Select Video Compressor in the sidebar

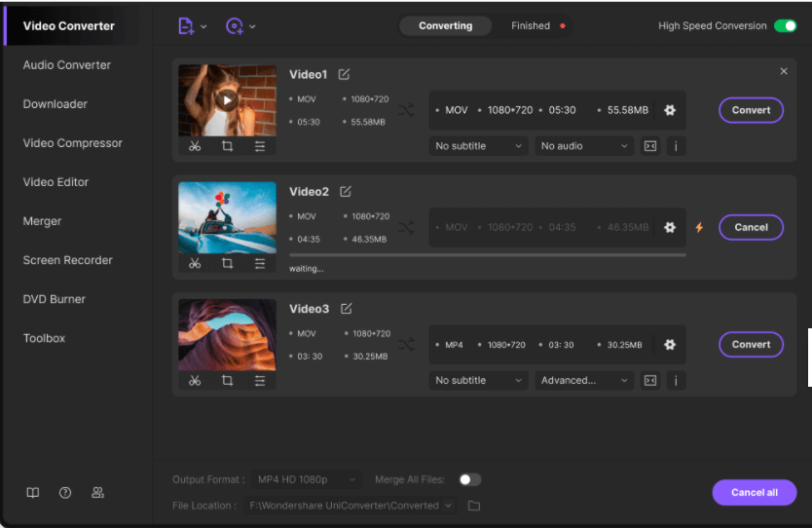click(73, 143)
